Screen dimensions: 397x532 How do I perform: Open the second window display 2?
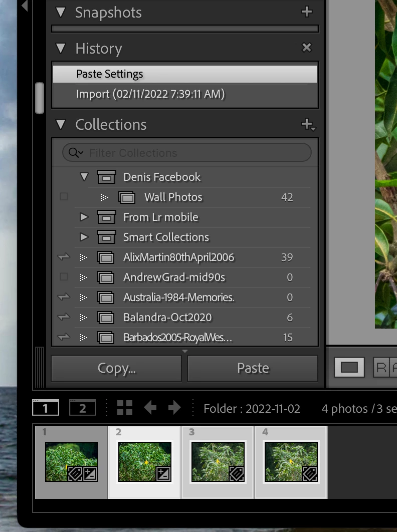pos(83,407)
